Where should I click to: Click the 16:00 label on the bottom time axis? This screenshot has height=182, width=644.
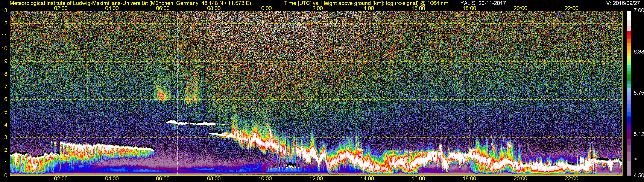click(418, 179)
